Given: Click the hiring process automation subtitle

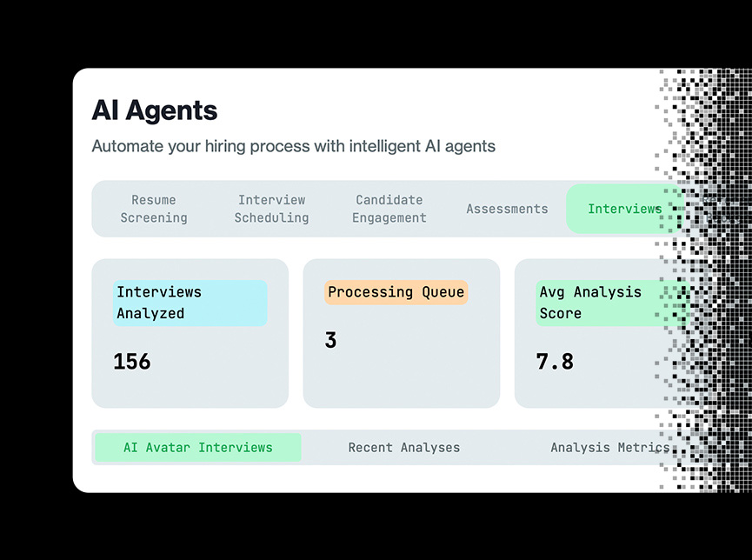Looking at the screenshot, I should click(293, 146).
